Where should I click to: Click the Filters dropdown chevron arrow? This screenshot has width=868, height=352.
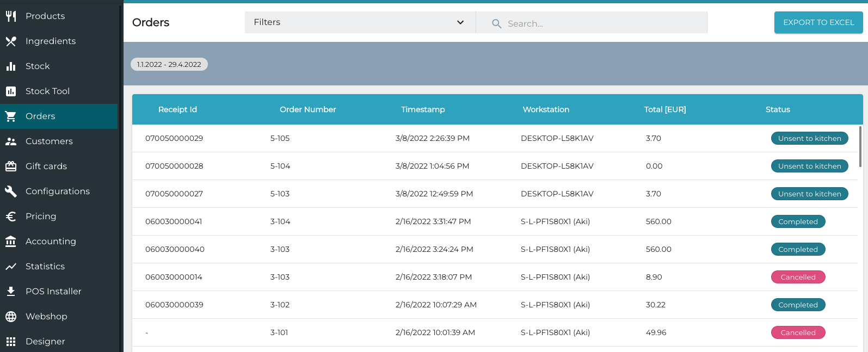coord(460,22)
